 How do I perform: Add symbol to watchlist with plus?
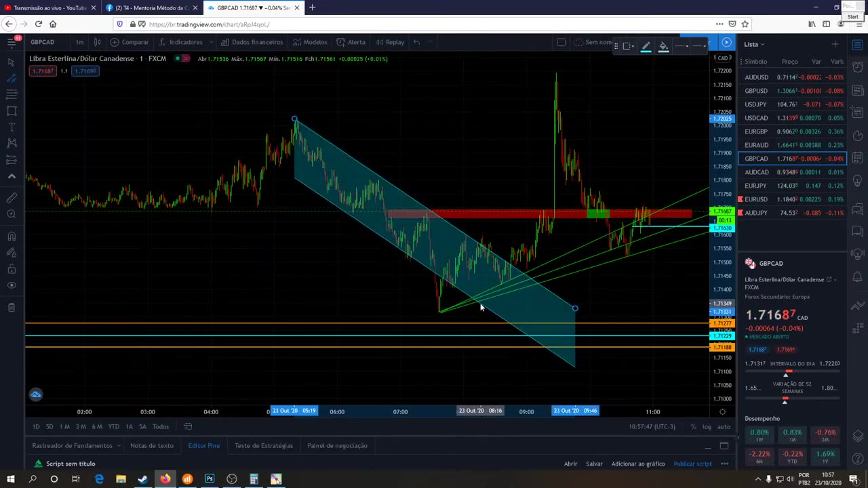coord(835,44)
